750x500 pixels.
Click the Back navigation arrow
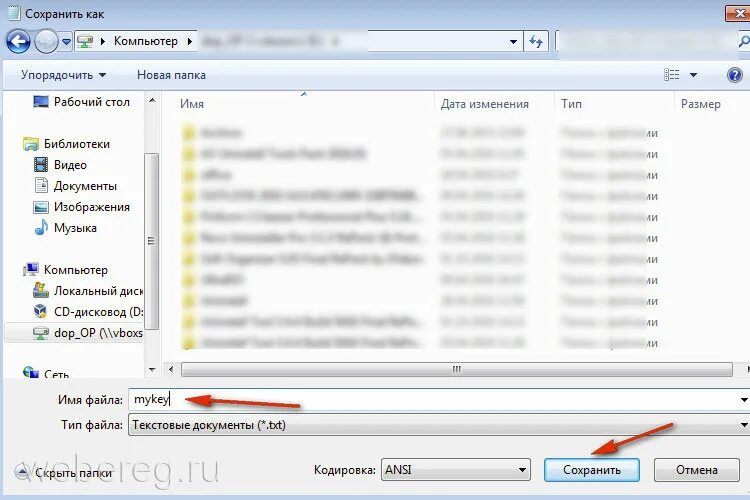(18, 42)
